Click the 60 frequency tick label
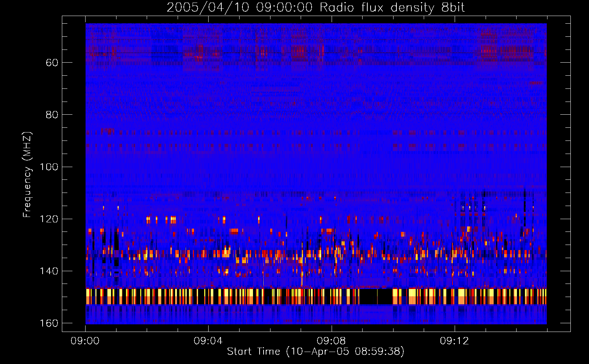 (x=52, y=63)
